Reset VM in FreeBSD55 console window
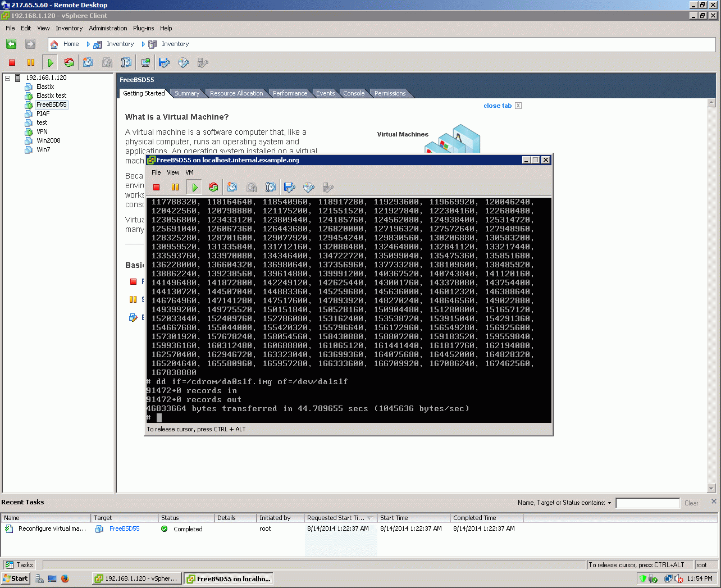721x588 pixels. point(213,187)
